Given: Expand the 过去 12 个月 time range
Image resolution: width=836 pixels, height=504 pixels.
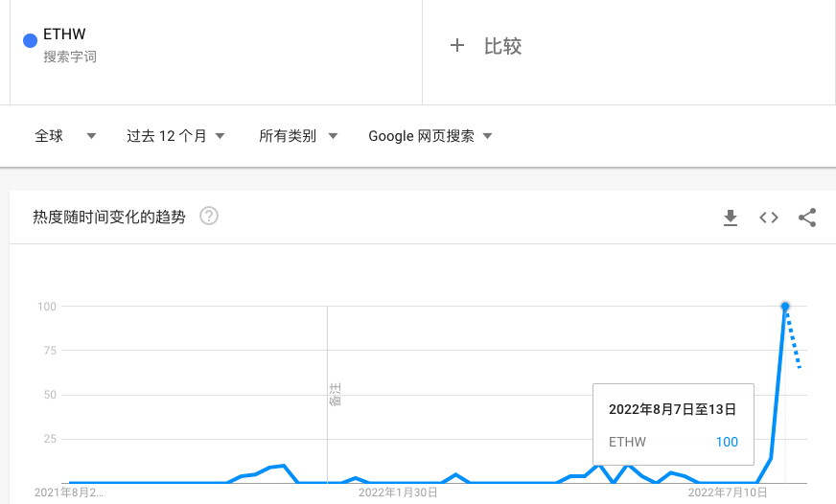Looking at the screenshot, I should [x=175, y=136].
